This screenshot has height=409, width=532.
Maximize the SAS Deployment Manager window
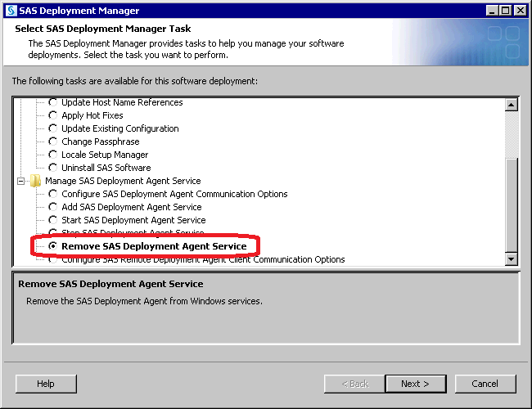tap(505, 11)
